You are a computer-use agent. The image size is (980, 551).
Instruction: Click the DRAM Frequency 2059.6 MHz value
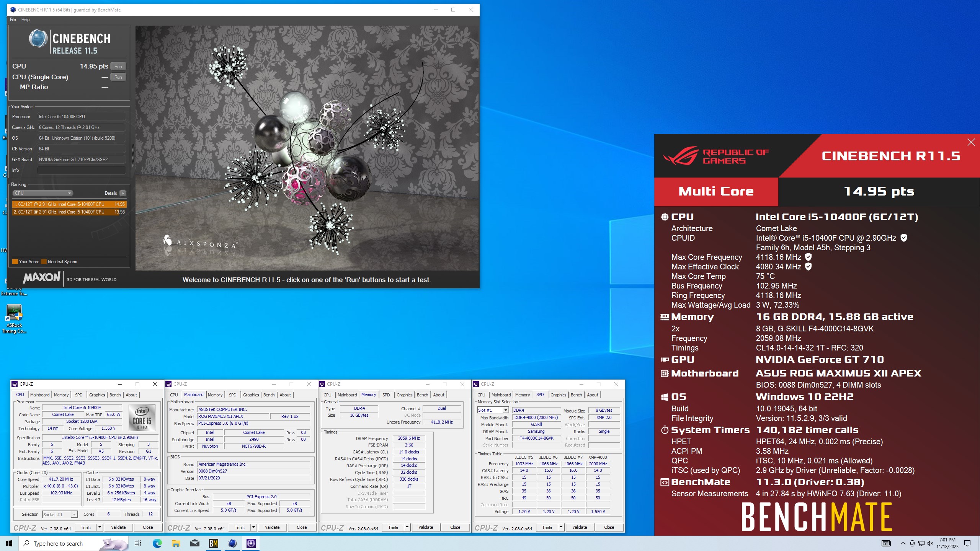point(409,439)
